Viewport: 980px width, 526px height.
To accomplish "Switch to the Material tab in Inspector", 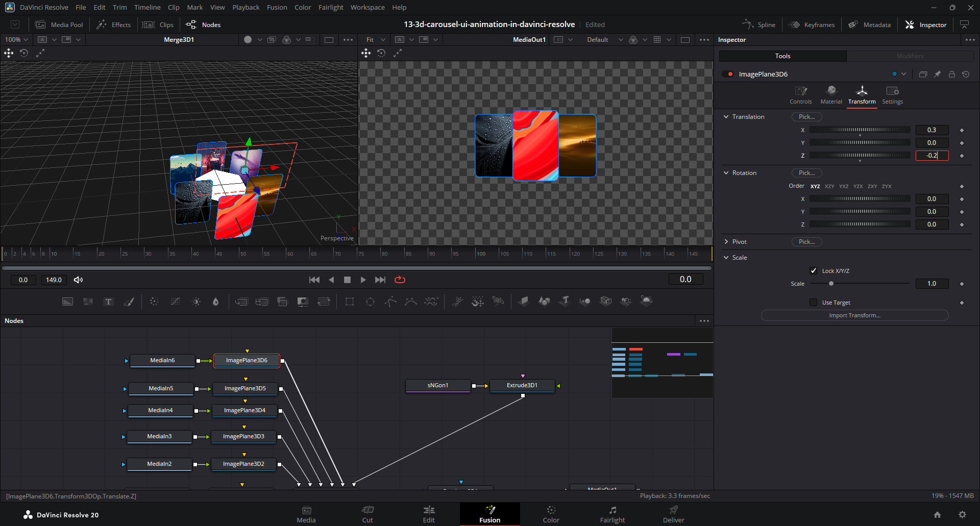I will pos(831,95).
